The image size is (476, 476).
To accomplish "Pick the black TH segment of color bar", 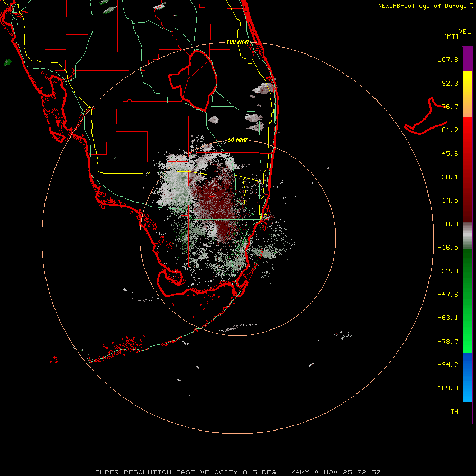I will click(467, 413).
